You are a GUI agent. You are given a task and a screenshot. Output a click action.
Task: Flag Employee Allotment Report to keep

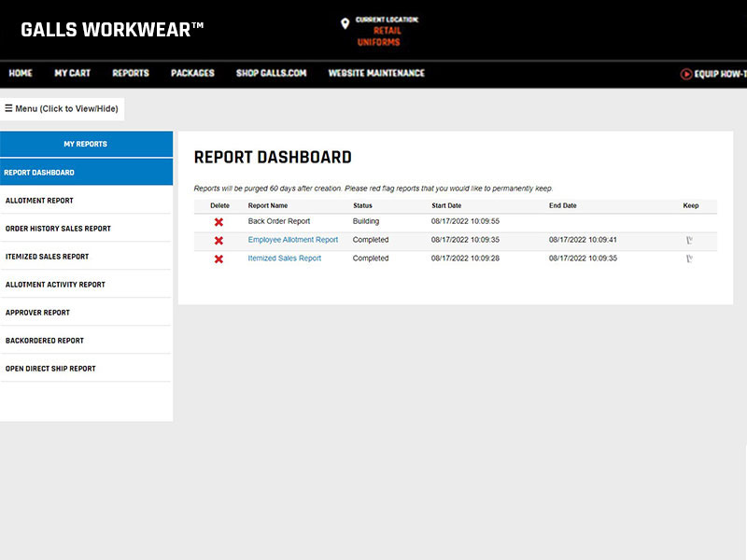coord(689,241)
